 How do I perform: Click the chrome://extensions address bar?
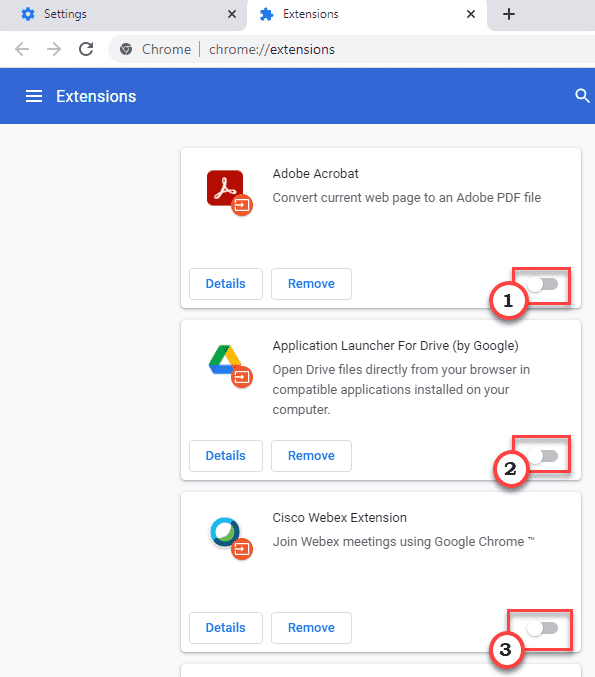(x=352, y=49)
